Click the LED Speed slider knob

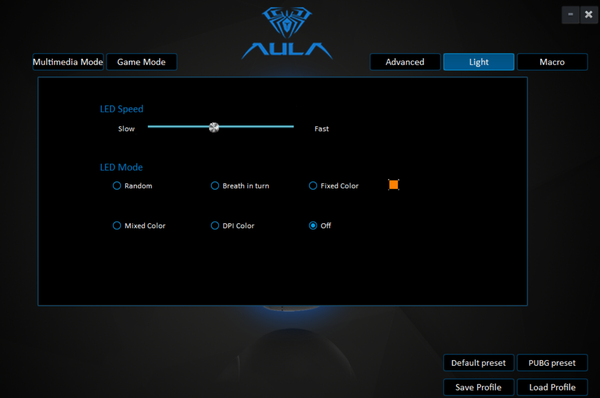click(214, 127)
